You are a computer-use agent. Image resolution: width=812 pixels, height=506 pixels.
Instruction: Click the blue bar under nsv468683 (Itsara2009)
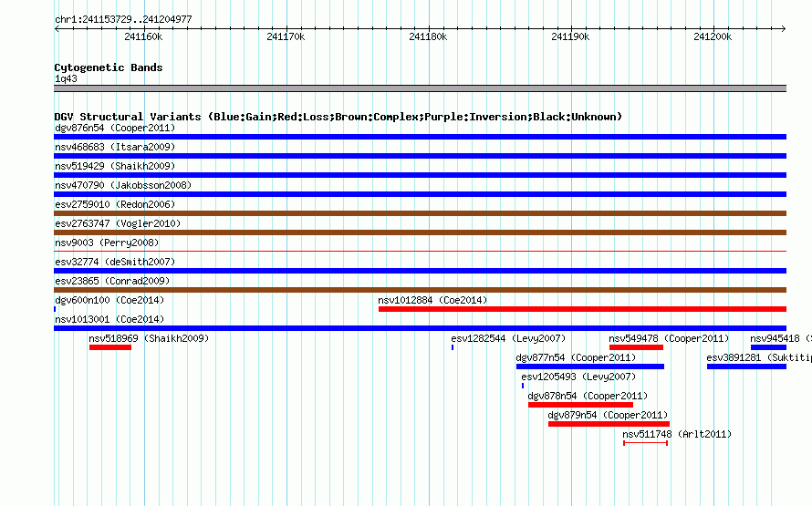pyautogui.click(x=420, y=156)
